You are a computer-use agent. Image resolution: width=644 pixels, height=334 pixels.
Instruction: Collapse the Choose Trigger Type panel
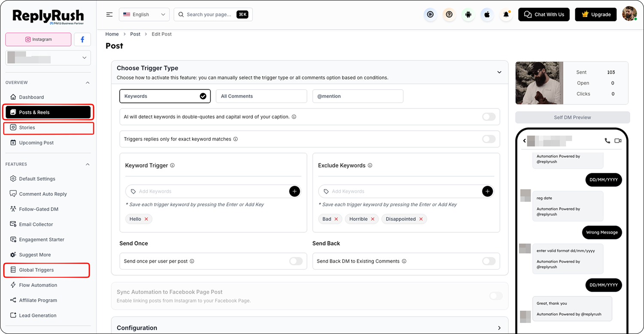(499, 72)
